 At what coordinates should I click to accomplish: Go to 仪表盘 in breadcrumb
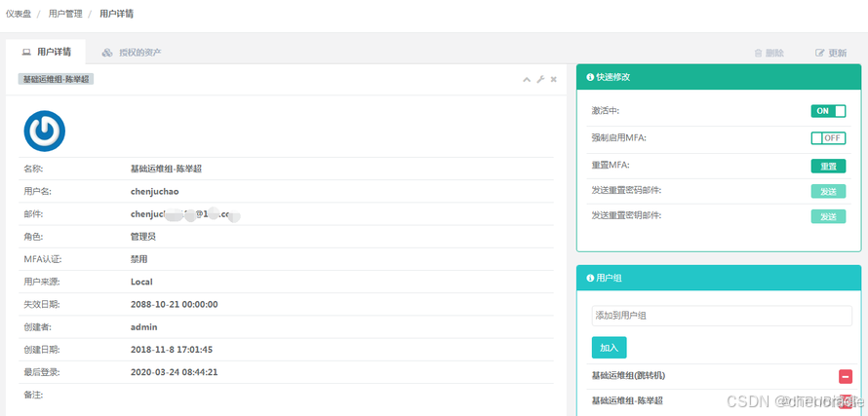[x=19, y=14]
